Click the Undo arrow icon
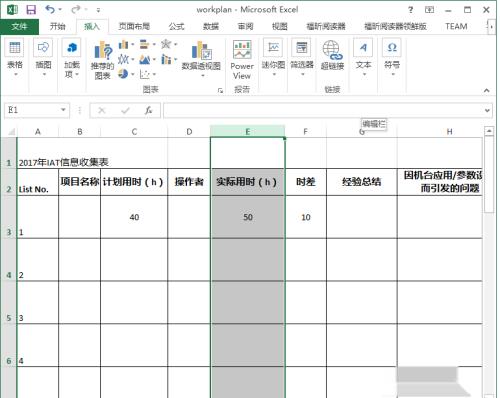 click(x=50, y=9)
